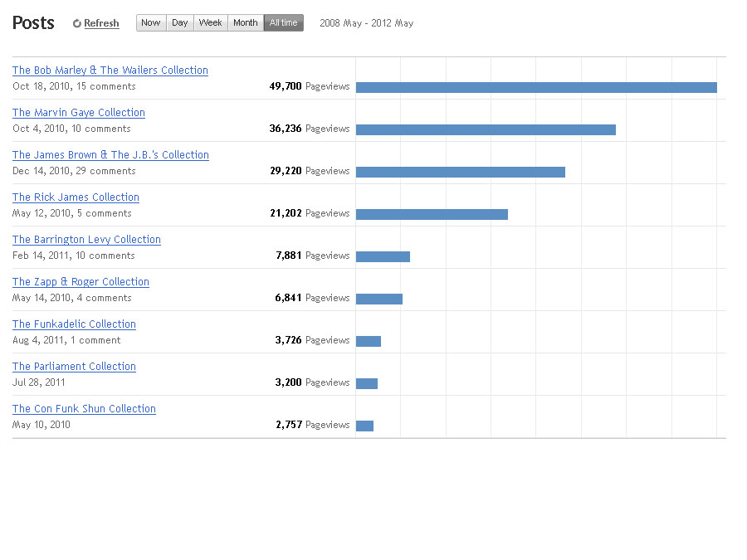The width and height of the screenshot is (747, 560).
Task: Click the 49,700 Pageviews value
Action: [310, 86]
